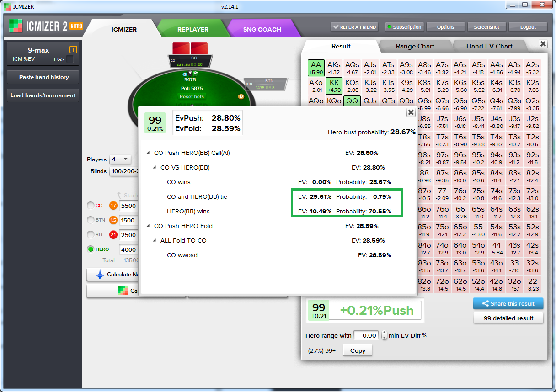Click the BTN seat plate on the table
Viewport: 556px width, 392px height.
pyautogui.click(x=266, y=84)
